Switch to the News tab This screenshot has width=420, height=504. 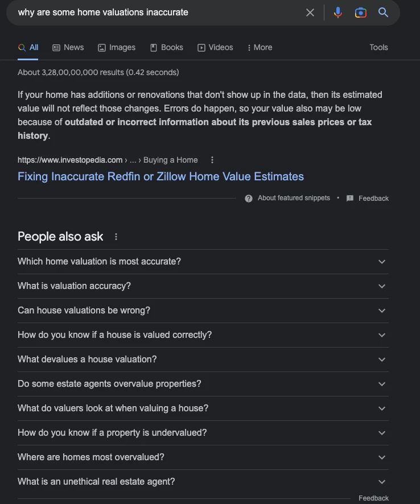point(68,48)
